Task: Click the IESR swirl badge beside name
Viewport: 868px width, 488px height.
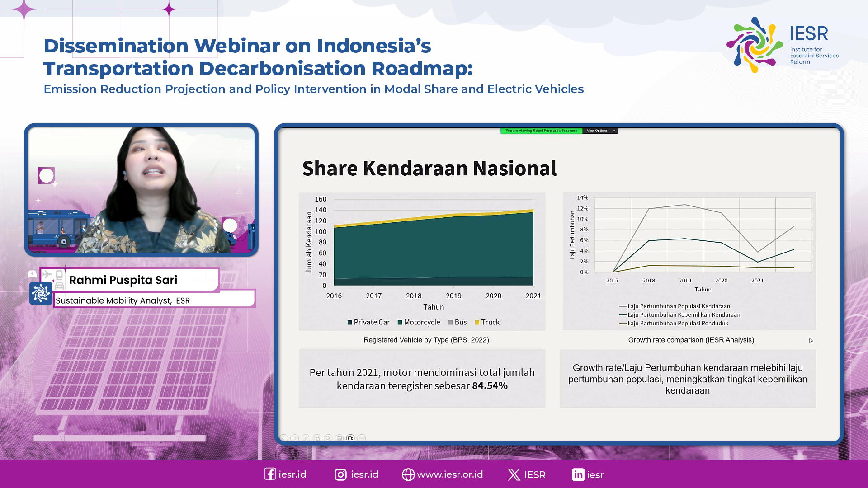Action: (x=41, y=293)
